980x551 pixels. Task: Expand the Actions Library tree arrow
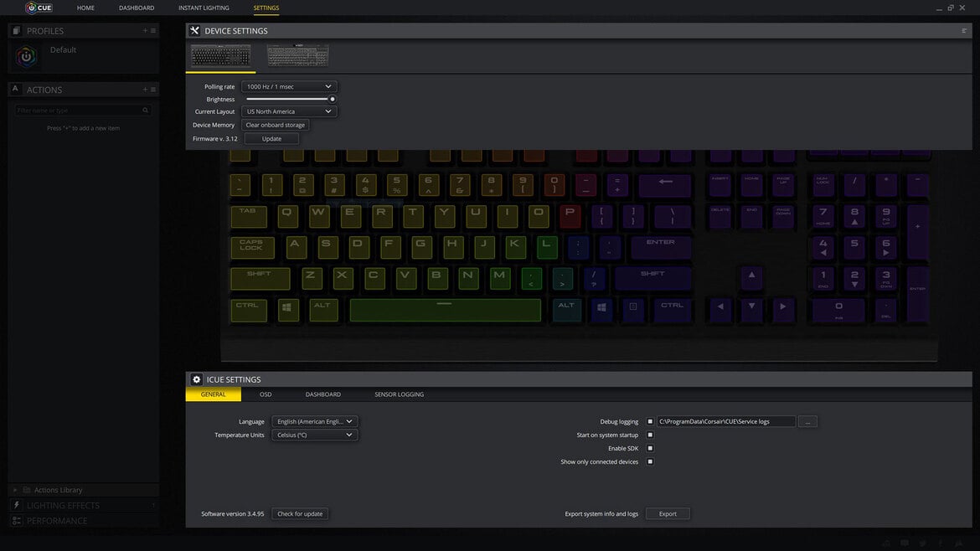[15, 490]
